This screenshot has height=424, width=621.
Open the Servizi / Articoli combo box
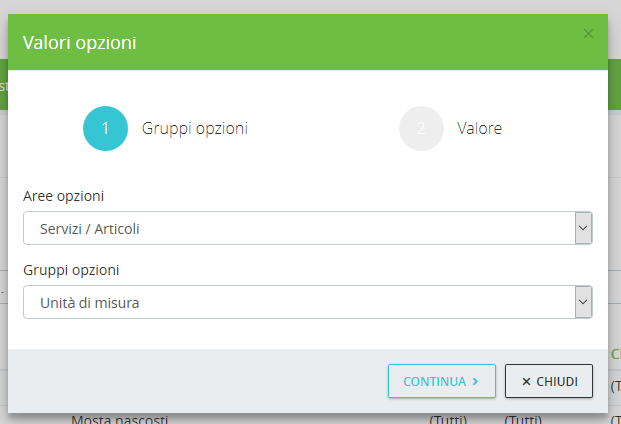click(298, 228)
